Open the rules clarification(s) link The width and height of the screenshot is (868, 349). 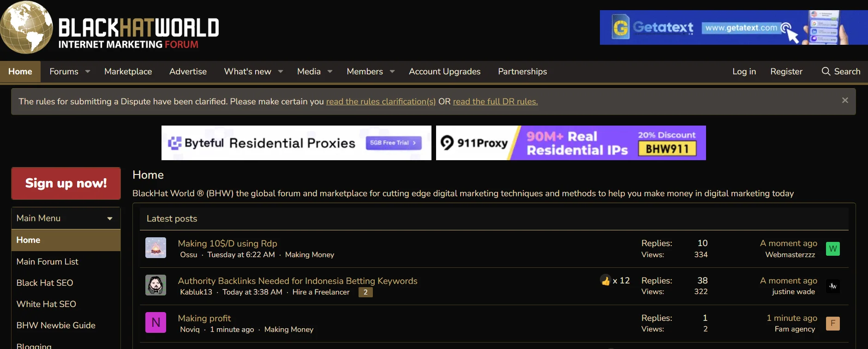(x=381, y=102)
